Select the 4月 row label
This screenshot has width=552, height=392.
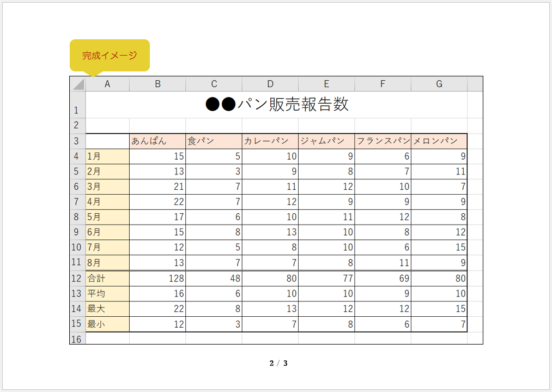(107, 202)
